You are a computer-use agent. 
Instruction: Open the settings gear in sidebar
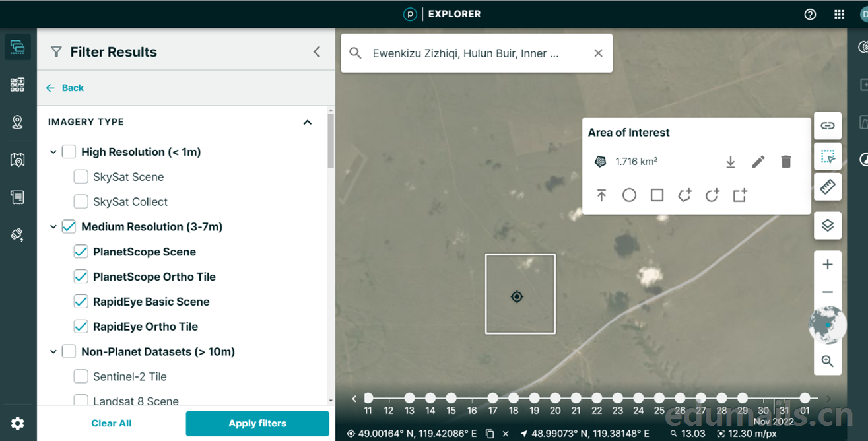coord(18,423)
